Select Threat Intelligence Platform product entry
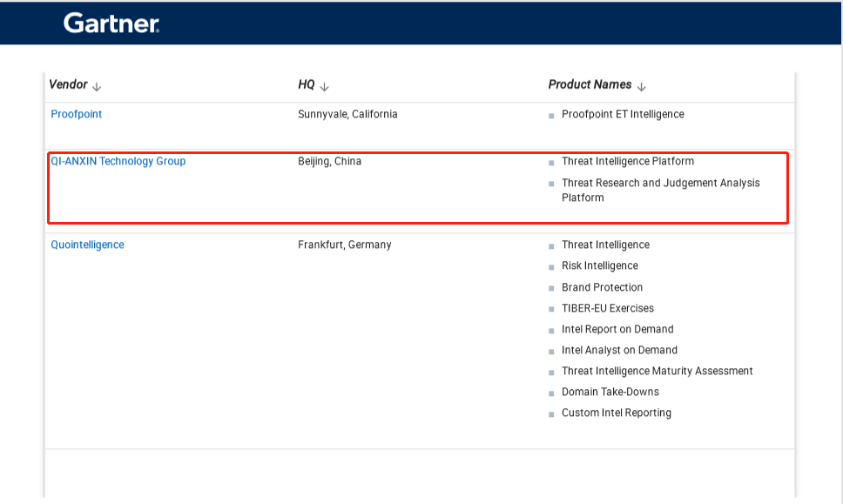This screenshot has width=843, height=504. point(627,161)
